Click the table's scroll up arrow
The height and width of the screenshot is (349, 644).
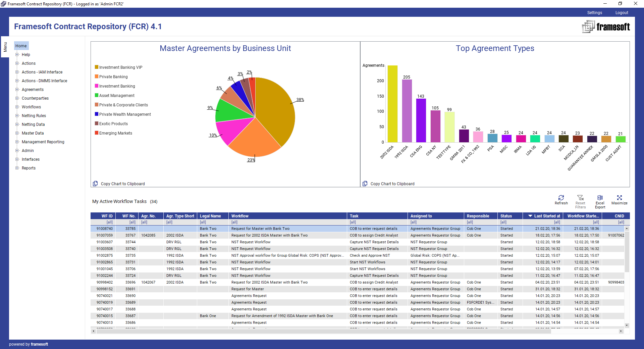pyautogui.click(x=627, y=228)
